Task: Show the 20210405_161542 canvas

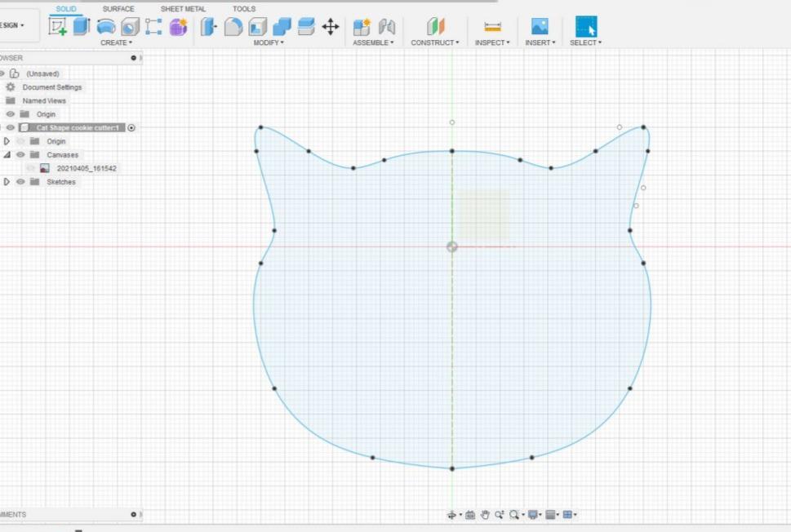Action: click(x=31, y=168)
